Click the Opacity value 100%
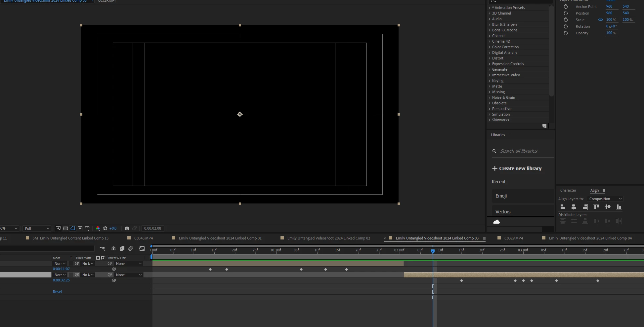Viewport: 644px width, 327px height. point(611,33)
